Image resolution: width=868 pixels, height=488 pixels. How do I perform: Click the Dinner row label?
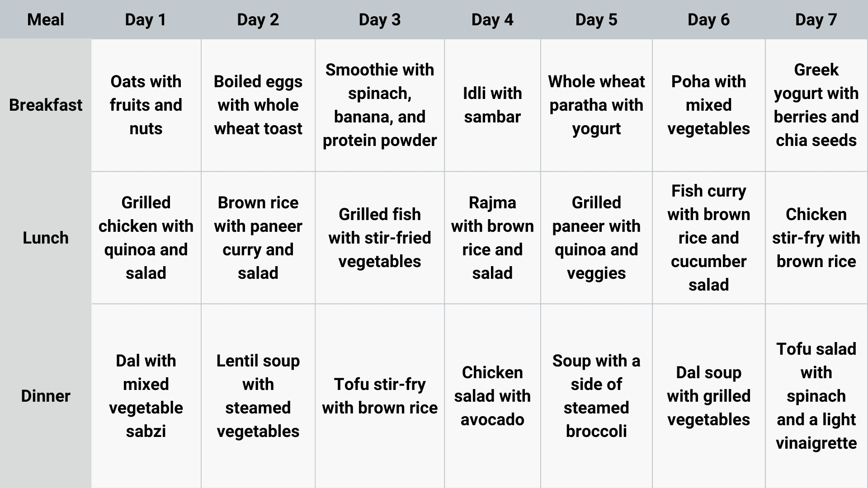click(x=46, y=396)
